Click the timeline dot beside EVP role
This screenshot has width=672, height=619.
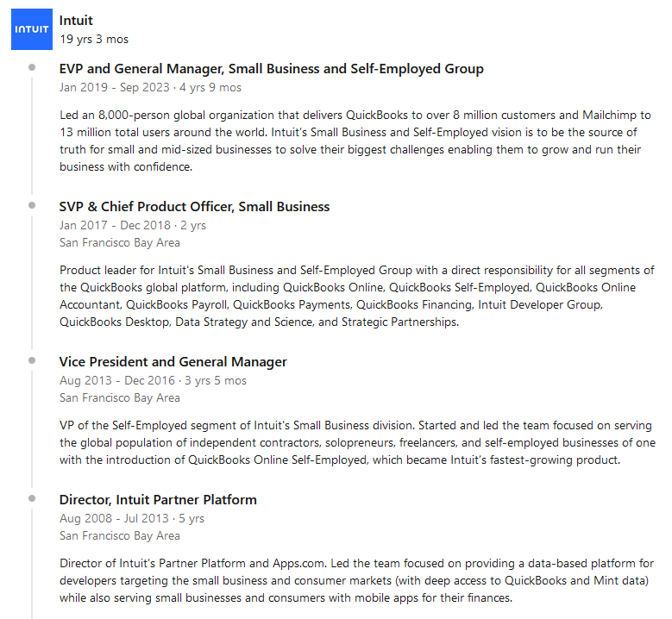(x=32, y=67)
